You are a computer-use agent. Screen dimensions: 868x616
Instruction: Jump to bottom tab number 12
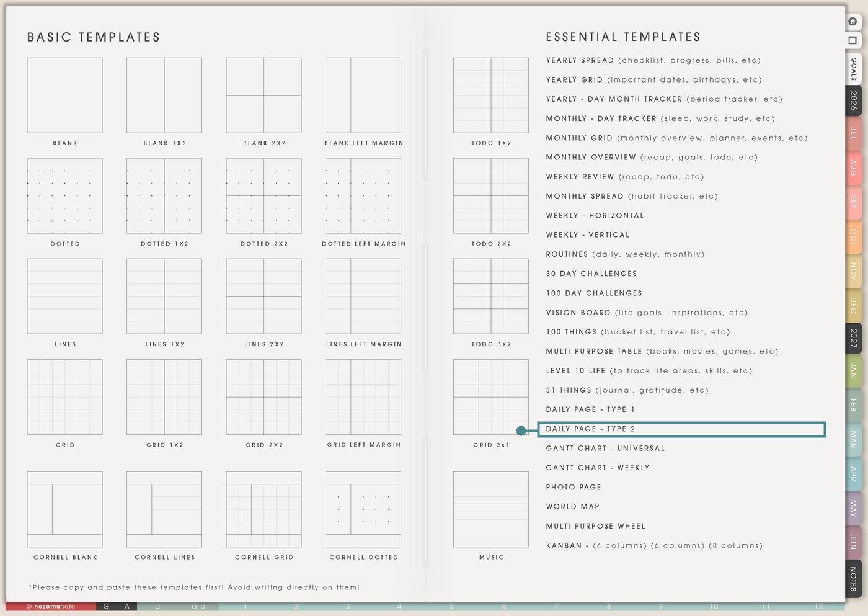[818, 607]
